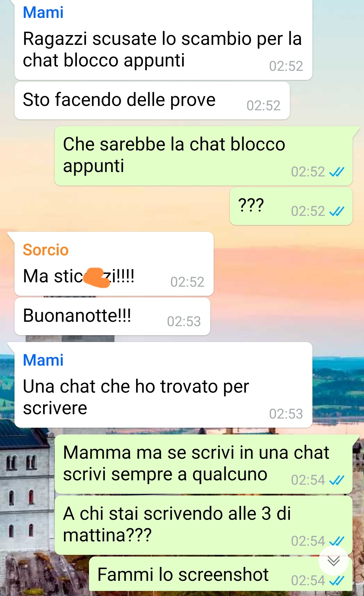Select the 'Sto facendo delle prove' message
The width and height of the screenshot is (364, 596).
click(152, 101)
